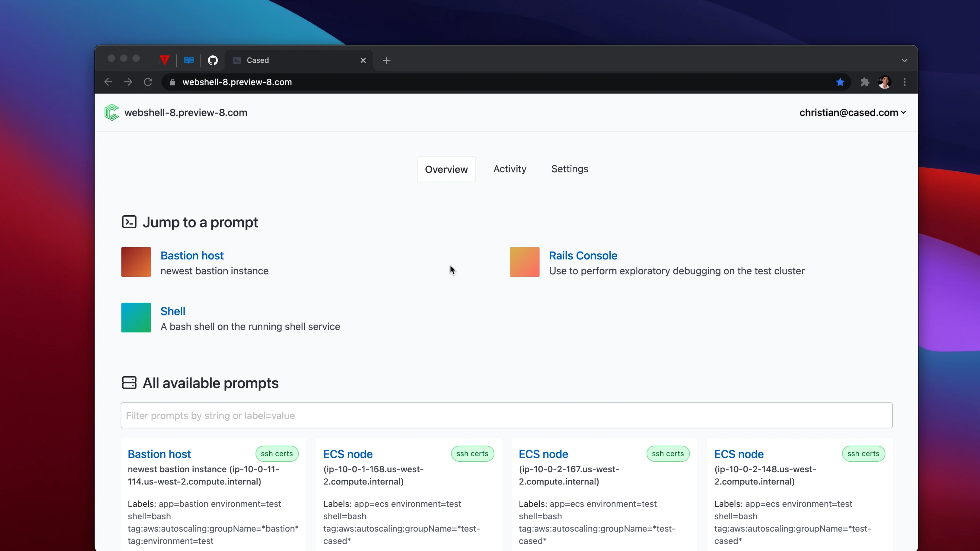Click the Cased logo icon in page header

pos(112,112)
